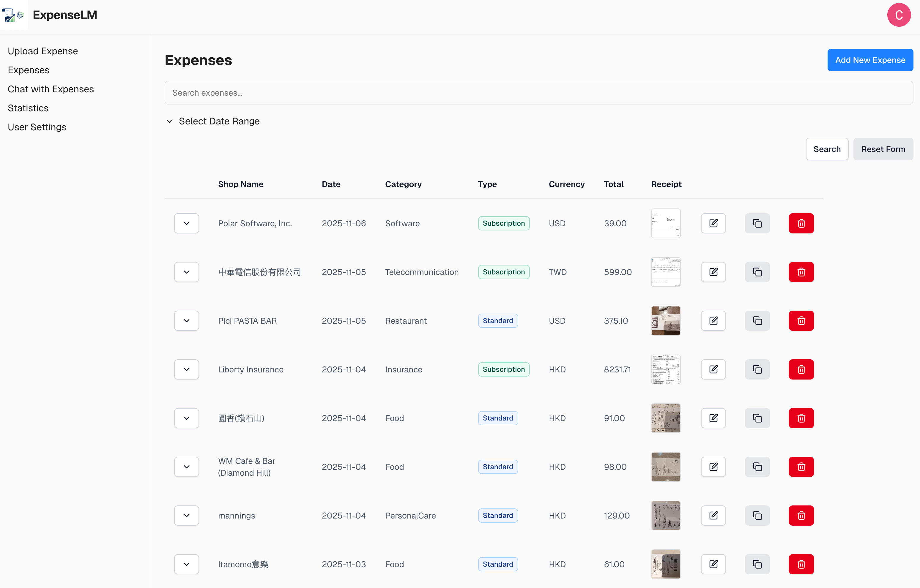Duplicate the 中華電信股份有限公司 expense
The width and height of the screenshot is (920, 588).
[757, 272]
